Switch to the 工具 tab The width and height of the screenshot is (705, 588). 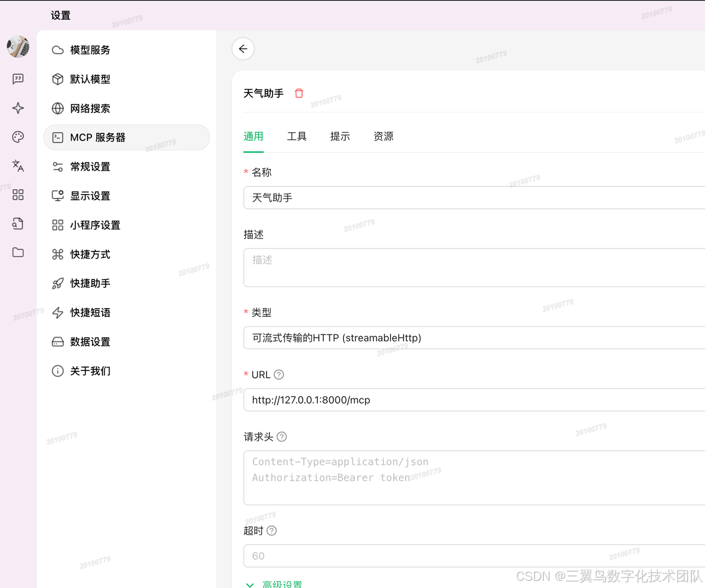point(296,136)
